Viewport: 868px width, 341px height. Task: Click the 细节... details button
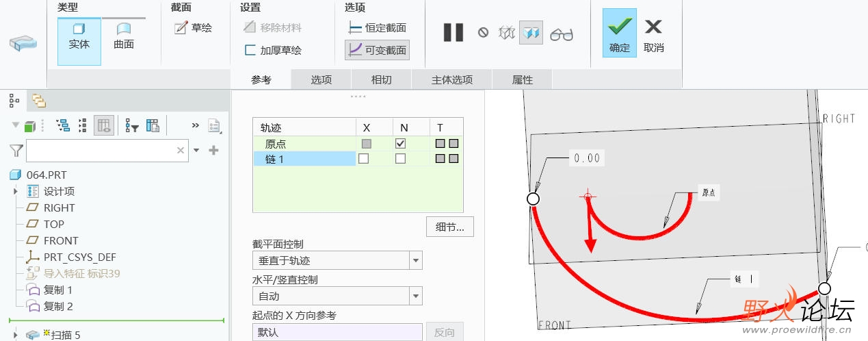(450, 227)
